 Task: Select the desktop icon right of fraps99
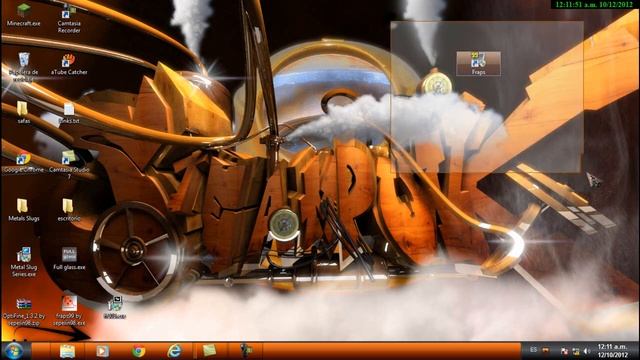tap(115, 307)
